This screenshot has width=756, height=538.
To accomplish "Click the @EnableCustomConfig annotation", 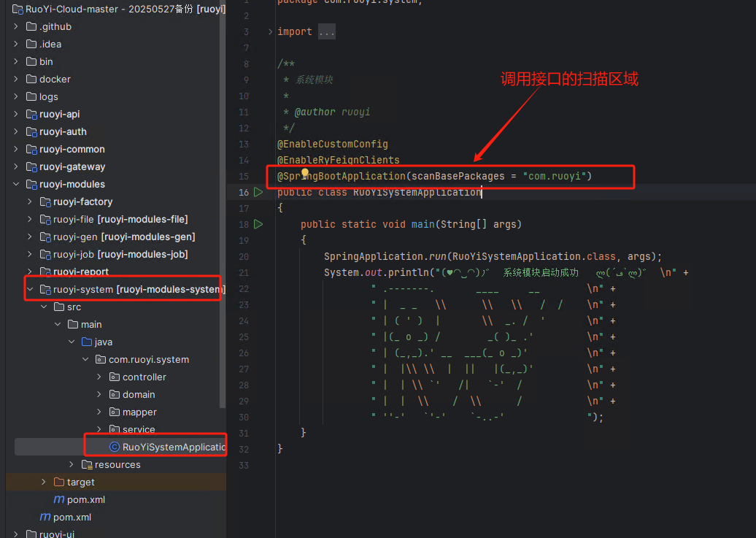I will click(x=333, y=144).
